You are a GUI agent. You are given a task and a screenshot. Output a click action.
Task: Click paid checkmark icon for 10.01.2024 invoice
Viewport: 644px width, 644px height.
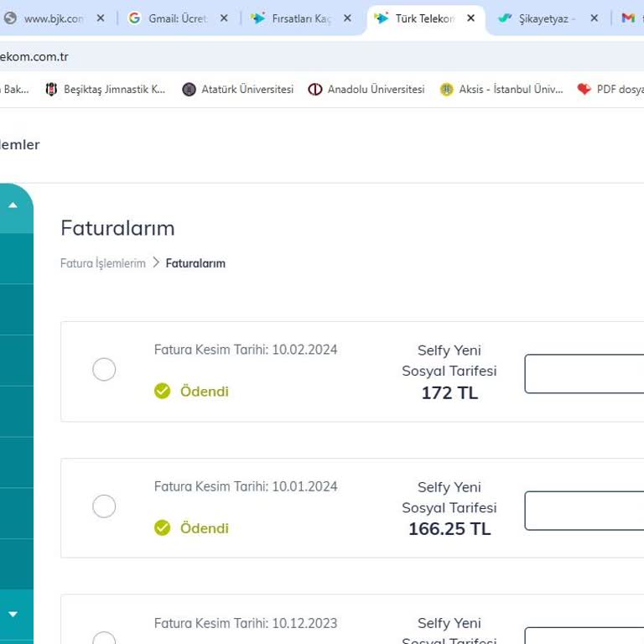coord(162,527)
